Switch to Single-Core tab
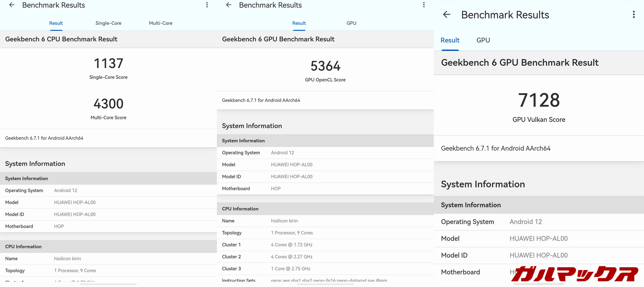The width and height of the screenshot is (644, 287). [108, 23]
